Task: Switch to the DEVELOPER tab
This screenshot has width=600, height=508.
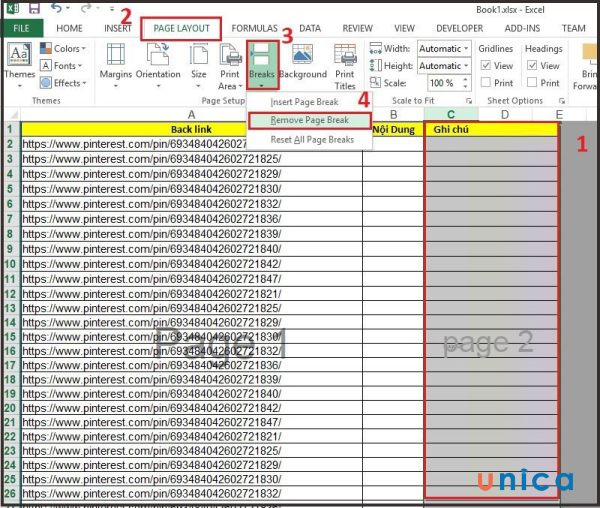Action: 460,28
